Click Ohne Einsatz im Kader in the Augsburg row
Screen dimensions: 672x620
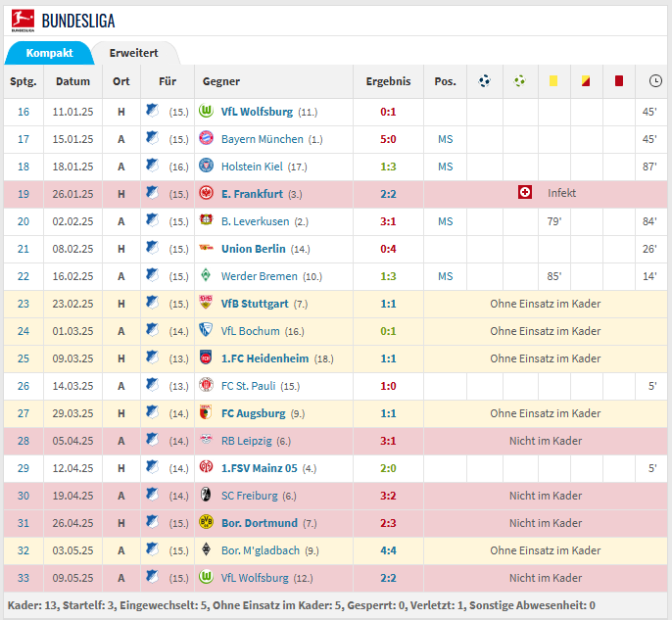coord(545,413)
